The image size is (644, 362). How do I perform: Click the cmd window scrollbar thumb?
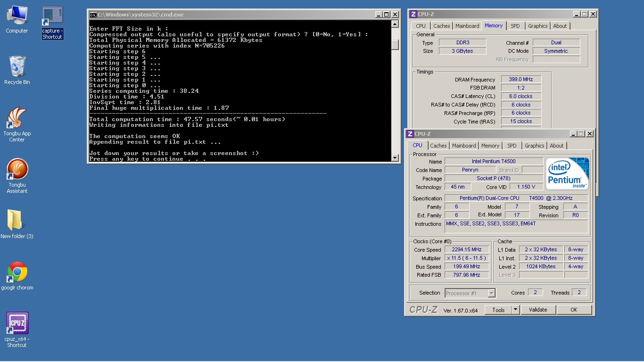[x=395, y=44]
